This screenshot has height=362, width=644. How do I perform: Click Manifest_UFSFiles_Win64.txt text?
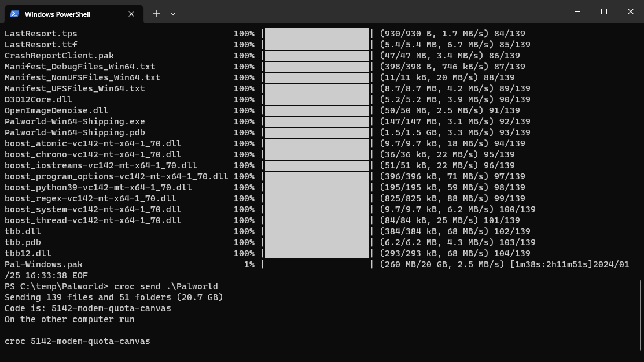(x=75, y=88)
